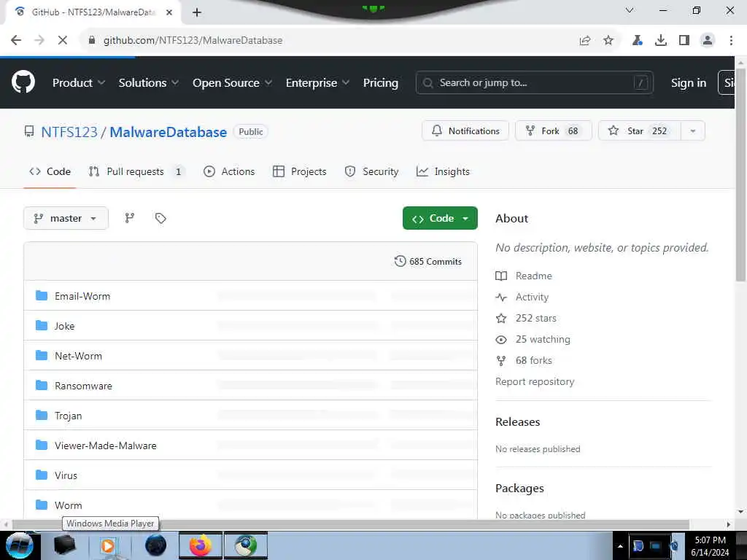
Task: Open the MalwareDatabase repository link
Action: pyautogui.click(x=169, y=132)
